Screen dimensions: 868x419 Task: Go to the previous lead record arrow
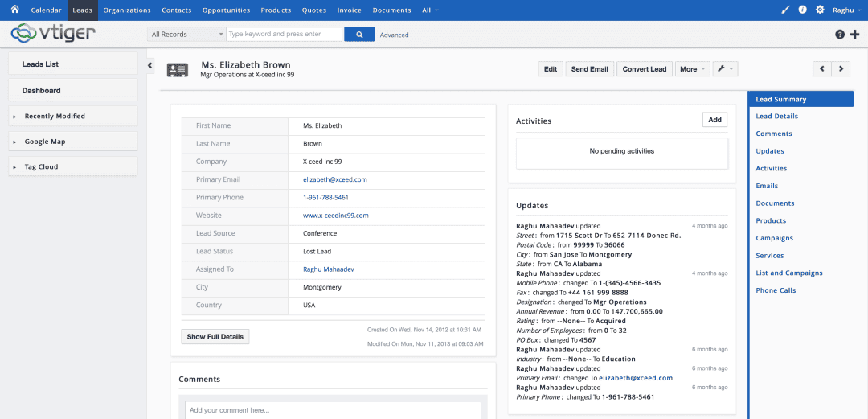coord(821,69)
